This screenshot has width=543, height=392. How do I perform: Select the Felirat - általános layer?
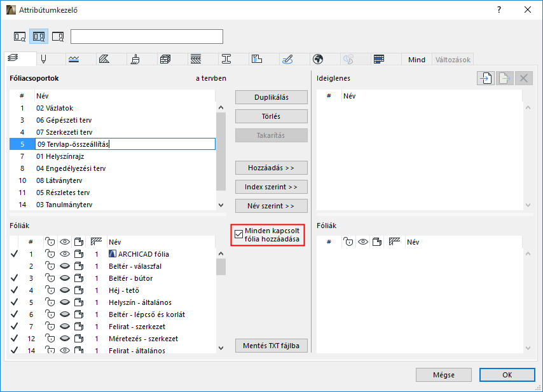(113, 350)
